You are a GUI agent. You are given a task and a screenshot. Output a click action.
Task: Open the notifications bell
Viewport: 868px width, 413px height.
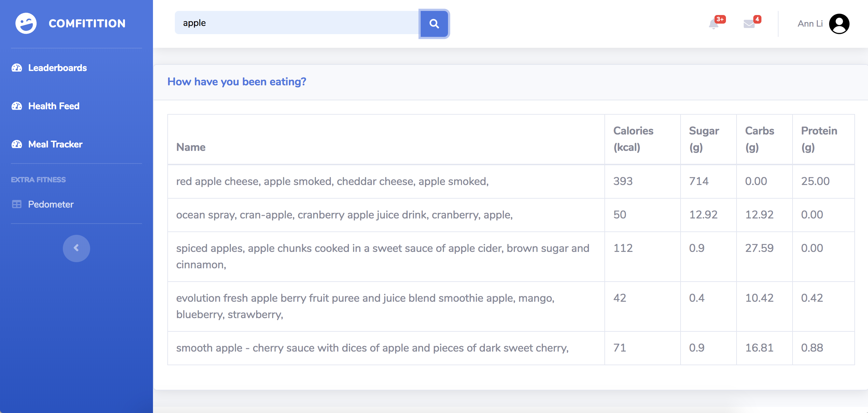(714, 24)
